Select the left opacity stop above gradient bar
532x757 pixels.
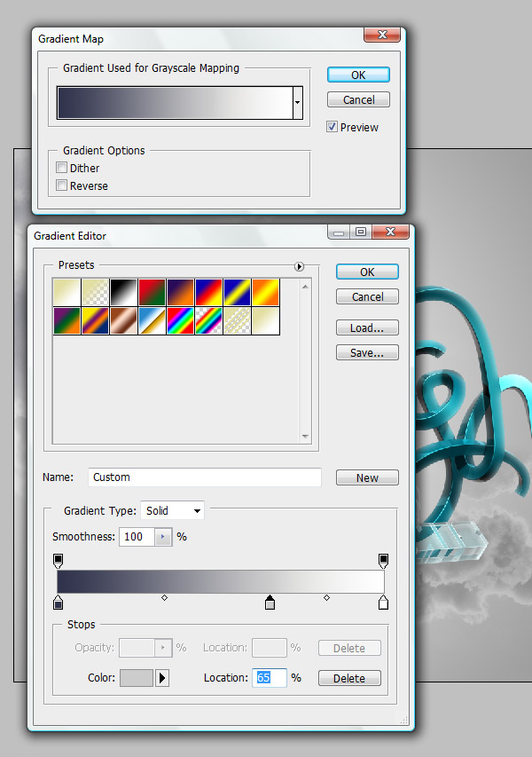(x=58, y=561)
